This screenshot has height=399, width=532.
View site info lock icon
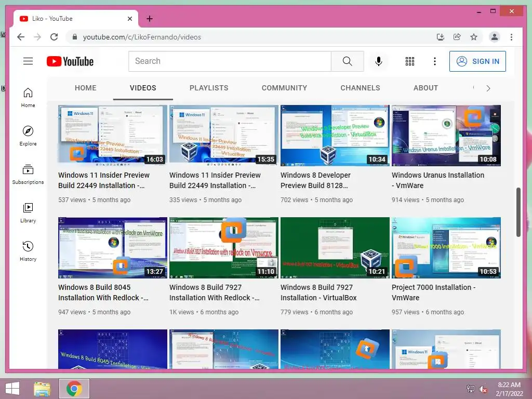point(75,37)
